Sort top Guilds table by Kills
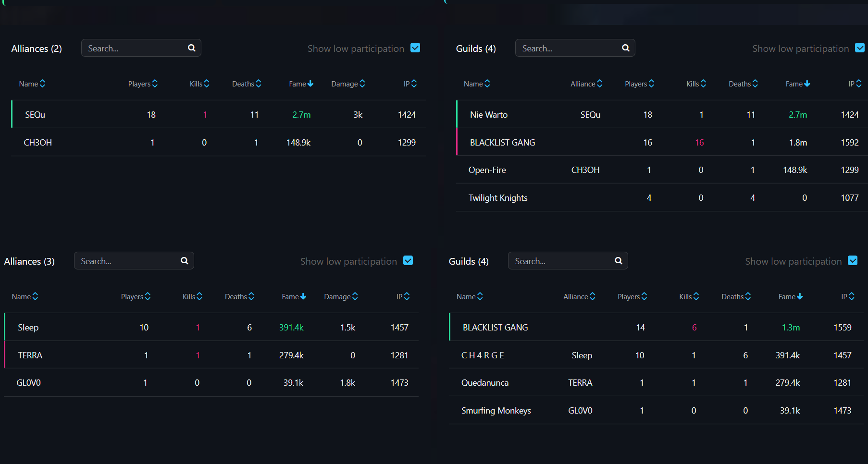 pos(696,84)
